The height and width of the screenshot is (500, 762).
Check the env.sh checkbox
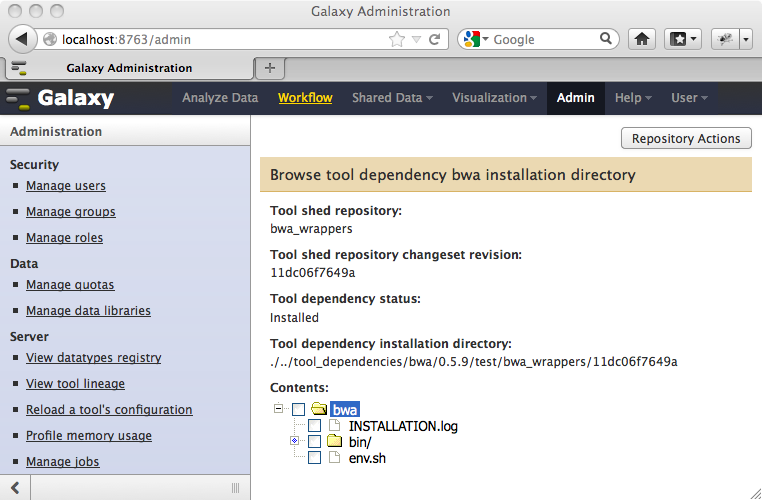pyautogui.click(x=314, y=458)
